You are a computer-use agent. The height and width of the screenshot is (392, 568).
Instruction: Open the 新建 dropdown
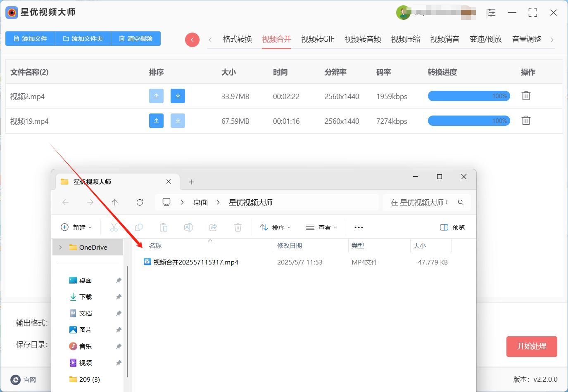tap(76, 227)
